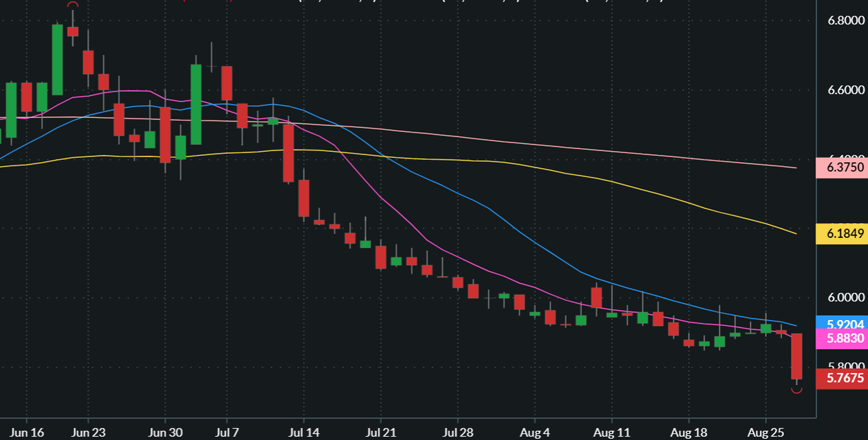
Task: Click the yellow 6.1849 price tag
Action: 842,234
